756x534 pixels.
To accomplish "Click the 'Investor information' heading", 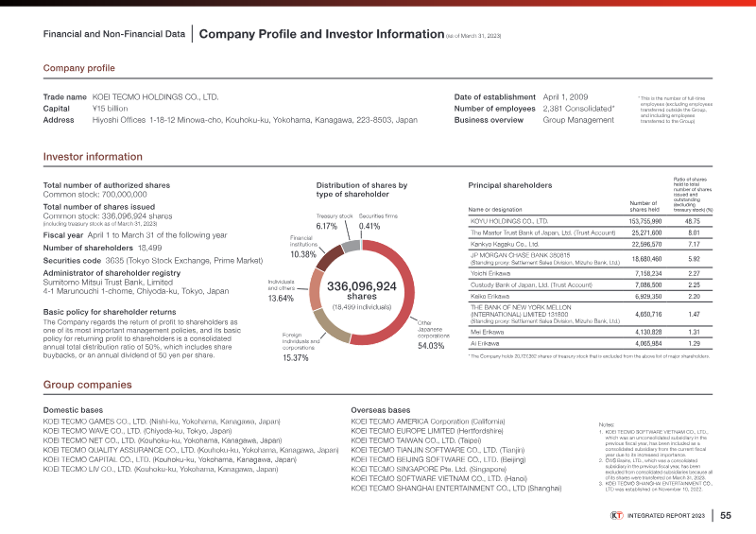I will click(93, 157).
